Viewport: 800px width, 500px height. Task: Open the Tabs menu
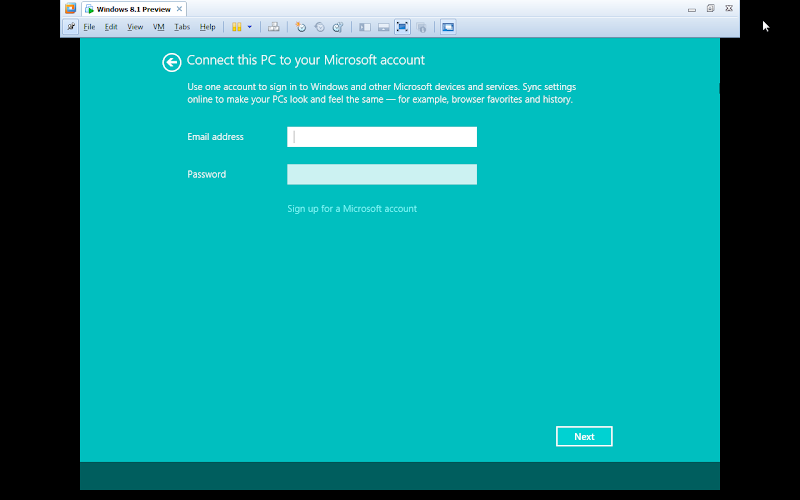click(182, 27)
